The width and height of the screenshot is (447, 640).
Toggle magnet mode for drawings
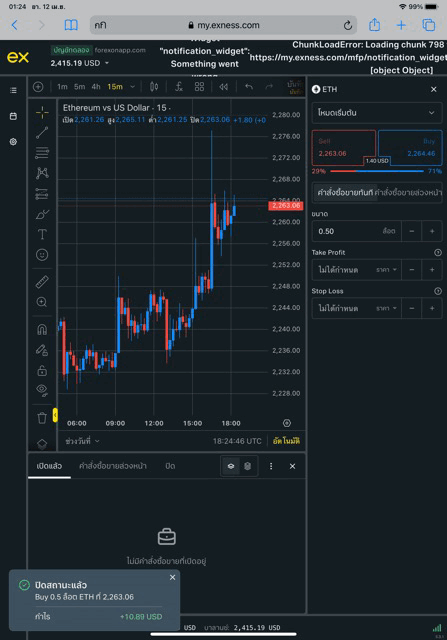pyautogui.click(x=42, y=329)
